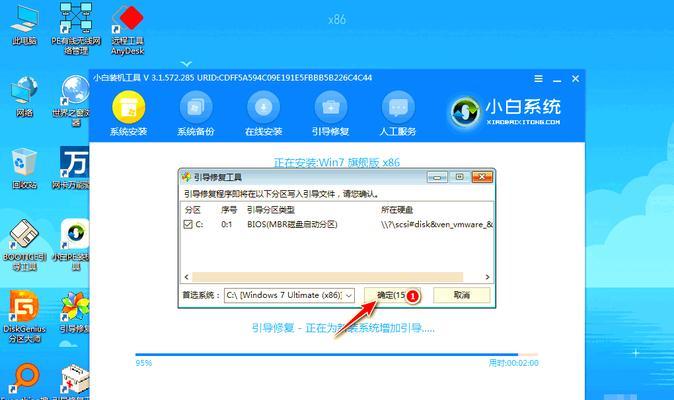Open the first-aid kit desktop shortcut
674x400 pixels.
tap(73, 382)
